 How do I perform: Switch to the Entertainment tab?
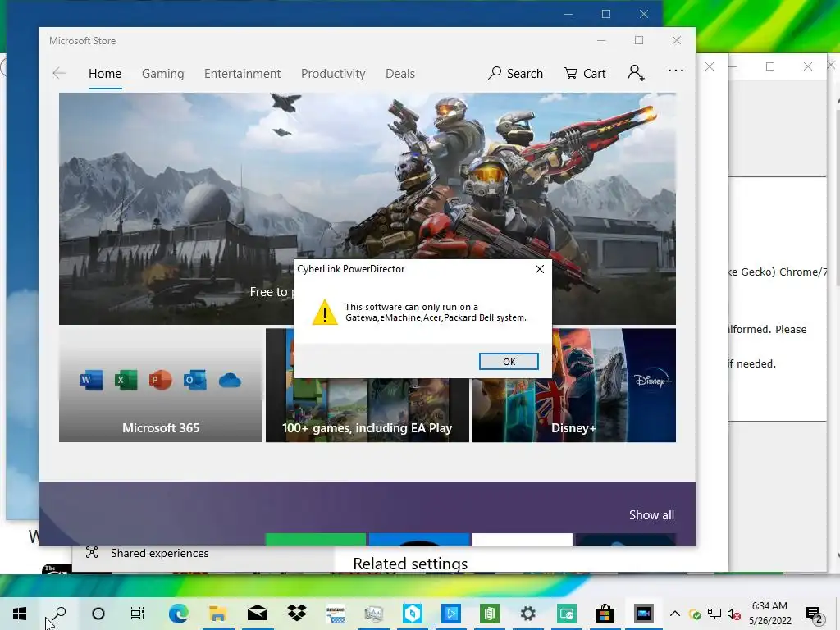[242, 73]
